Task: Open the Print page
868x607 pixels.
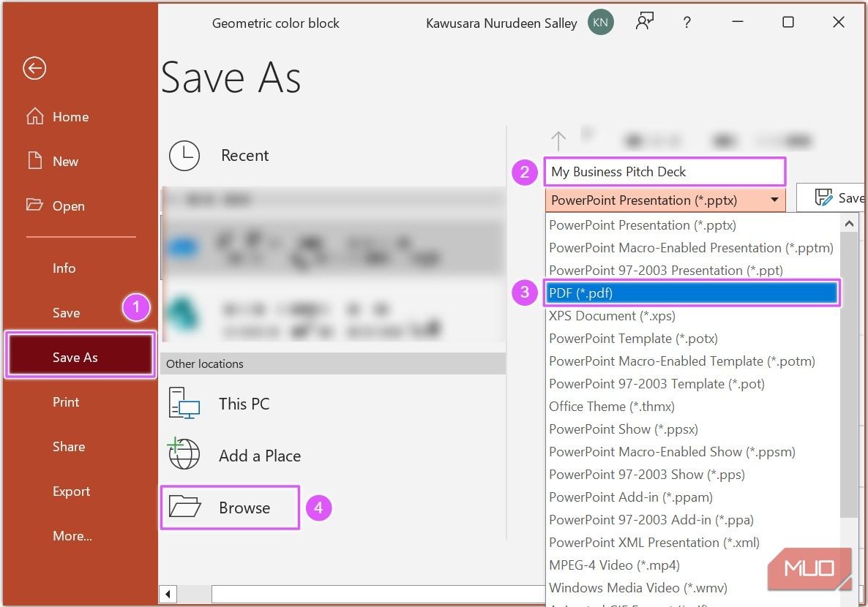Action: pyautogui.click(x=66, y=402)
